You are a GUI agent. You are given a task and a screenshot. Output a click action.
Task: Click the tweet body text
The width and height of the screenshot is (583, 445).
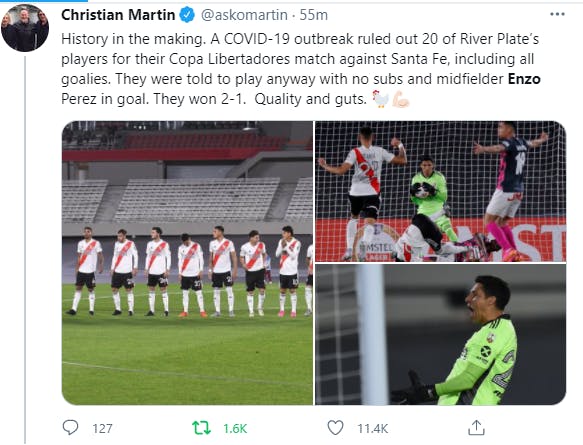click(x=301, y=69)
